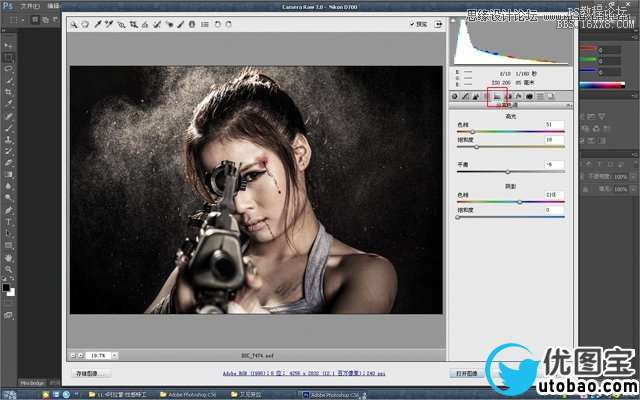The height and width of the screenshot is (400, 640).
Task: Click the zoom out minus button
Action: click(73, 356)
